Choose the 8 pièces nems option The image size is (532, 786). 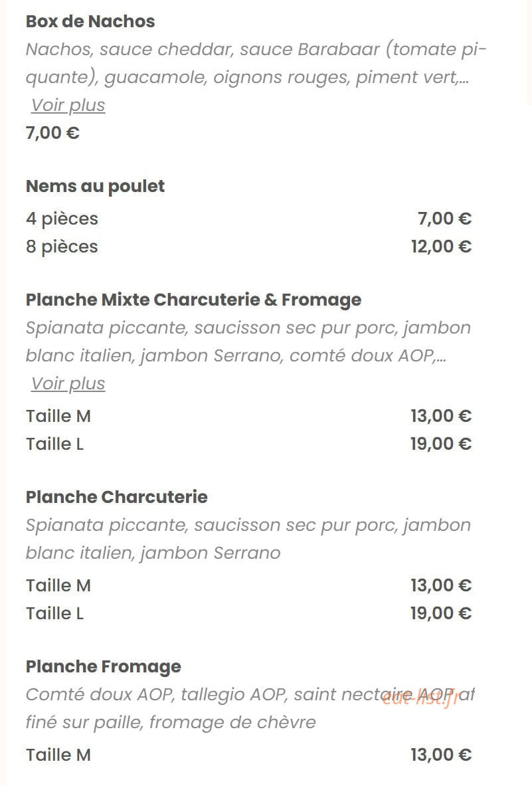click(x=248, y=246)
